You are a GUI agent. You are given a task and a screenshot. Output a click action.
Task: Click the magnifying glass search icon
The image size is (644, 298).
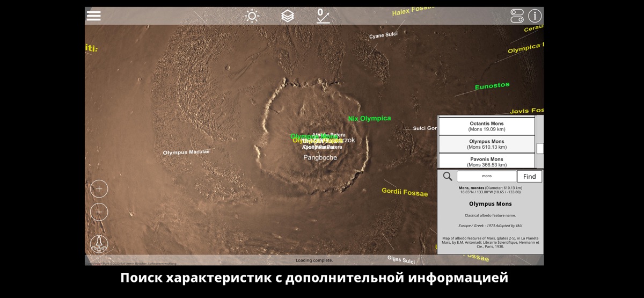pos(448,176)
